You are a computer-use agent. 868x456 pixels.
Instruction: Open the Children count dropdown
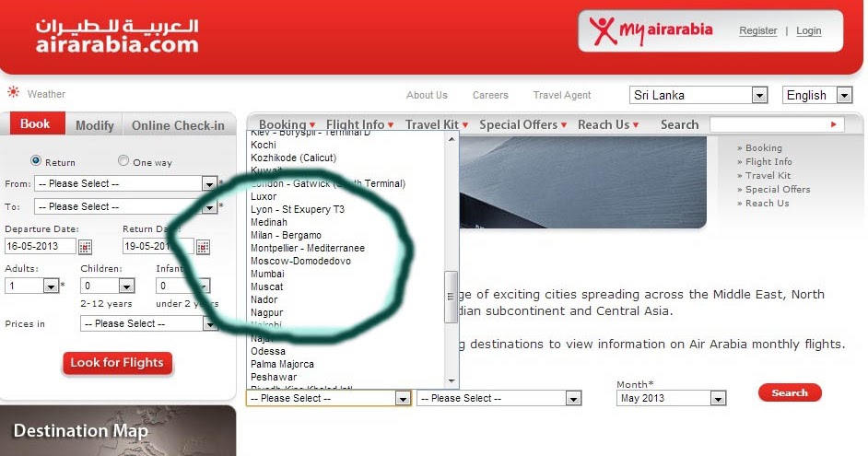pyautogui.click(x=108, y=286)
